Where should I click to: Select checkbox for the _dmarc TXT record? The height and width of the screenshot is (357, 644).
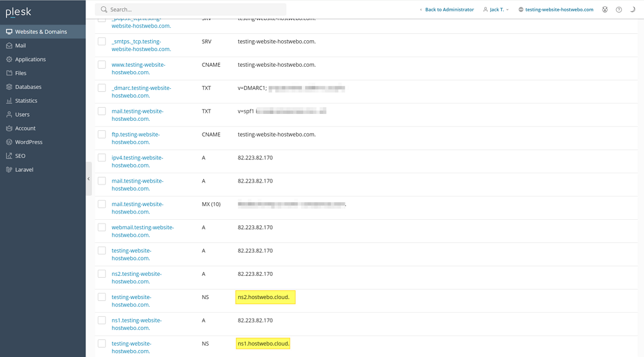tap(102, 88)
